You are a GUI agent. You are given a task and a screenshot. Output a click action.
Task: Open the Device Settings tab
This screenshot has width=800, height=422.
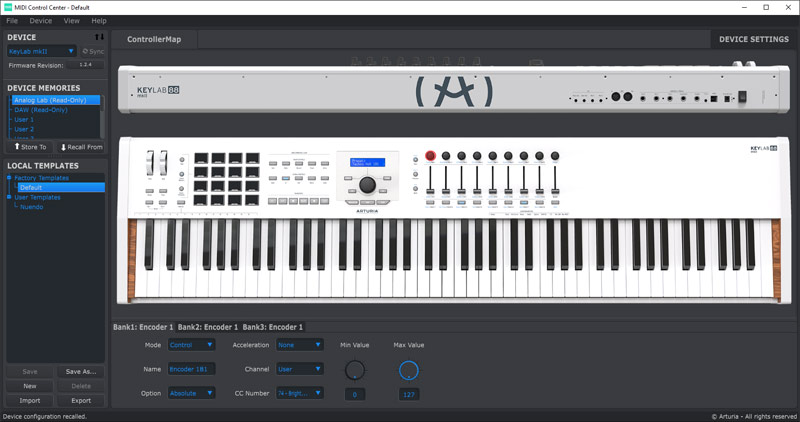[754, 39]
